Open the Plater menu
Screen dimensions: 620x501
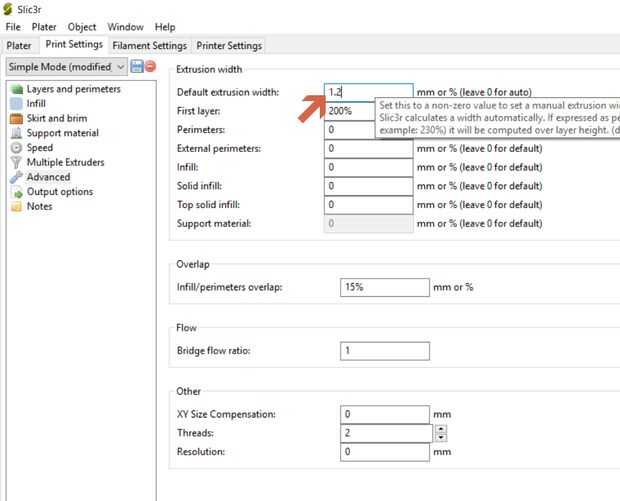[44, 27]
